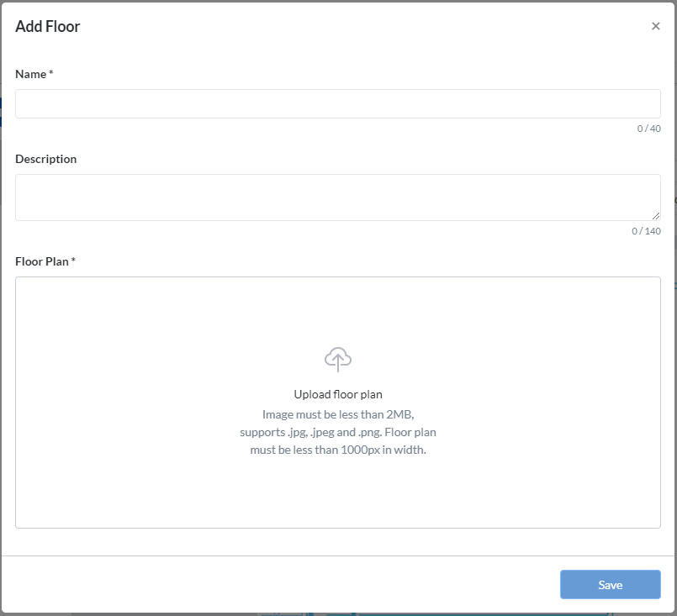This screenshot has width=677, height=616.
Task: Click the 0 / 40 character counter
Action: tap(648, 129)
